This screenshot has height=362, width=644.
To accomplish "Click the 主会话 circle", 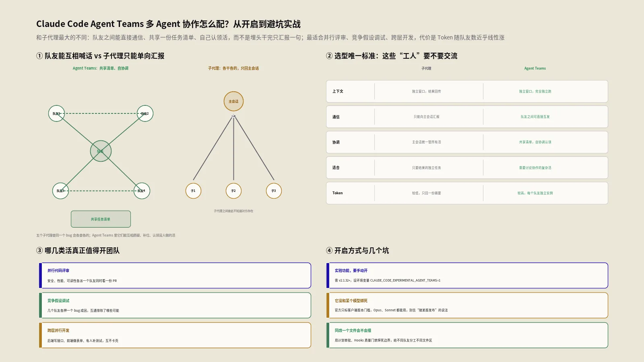I will 233,101.
